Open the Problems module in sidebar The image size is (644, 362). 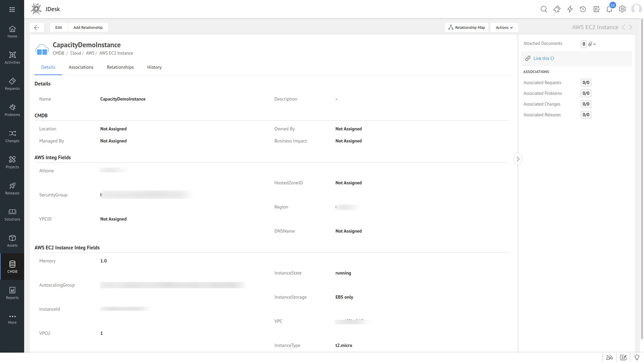pyautogui.click(x=12, y=110)
